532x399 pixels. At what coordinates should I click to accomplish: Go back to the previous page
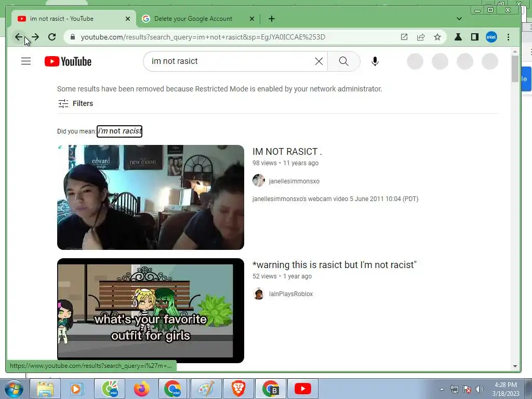[x=19, y=37]
